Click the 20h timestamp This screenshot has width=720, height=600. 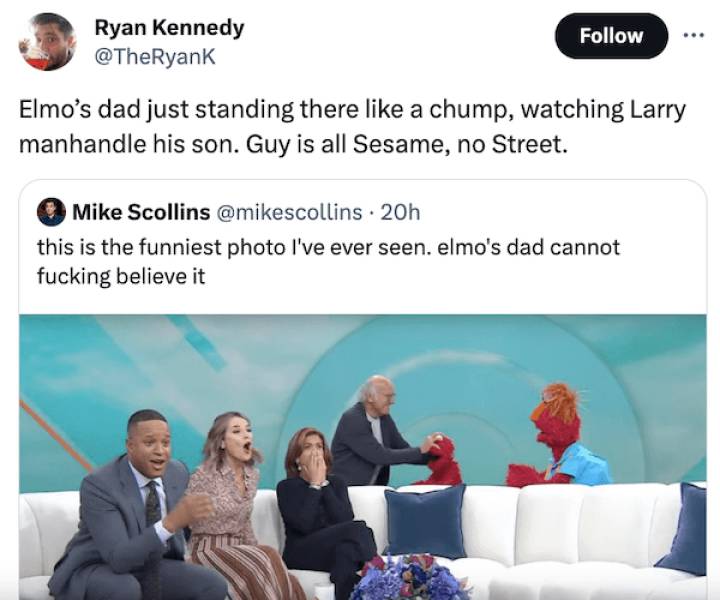(400, 212)
